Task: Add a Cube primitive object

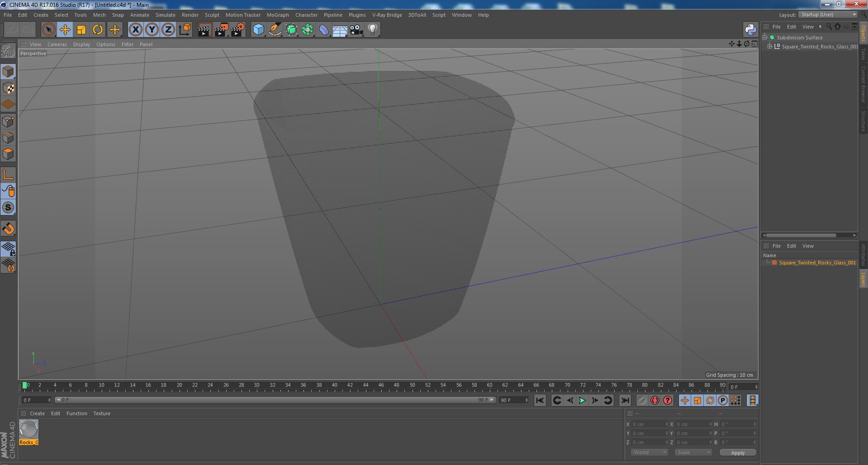Action: click(x=258, y=30)
